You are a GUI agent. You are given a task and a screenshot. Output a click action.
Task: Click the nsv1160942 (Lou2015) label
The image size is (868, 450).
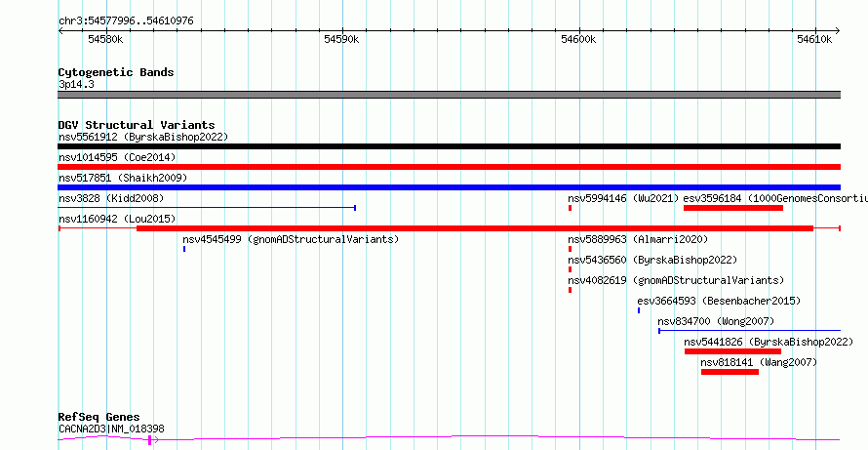click(x=117, y=219)
